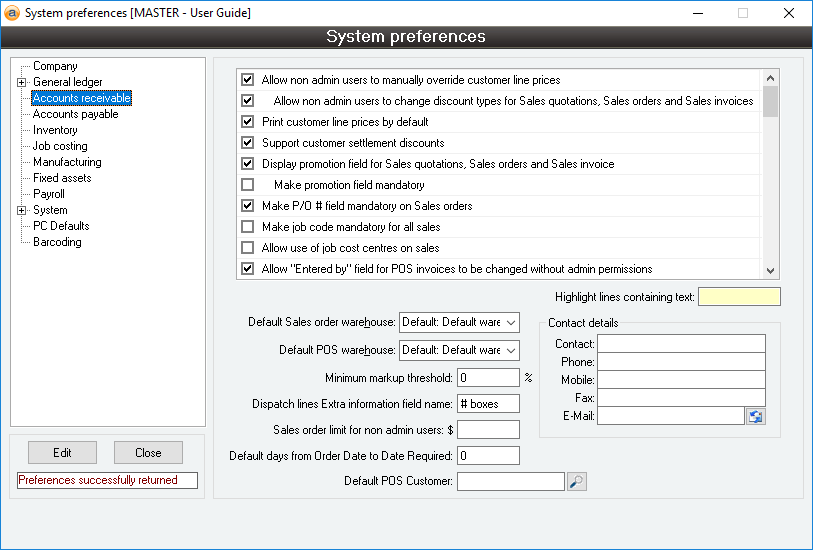
Task: Enable Make promotion field mandatory checkbox
Action: [248, 185]
